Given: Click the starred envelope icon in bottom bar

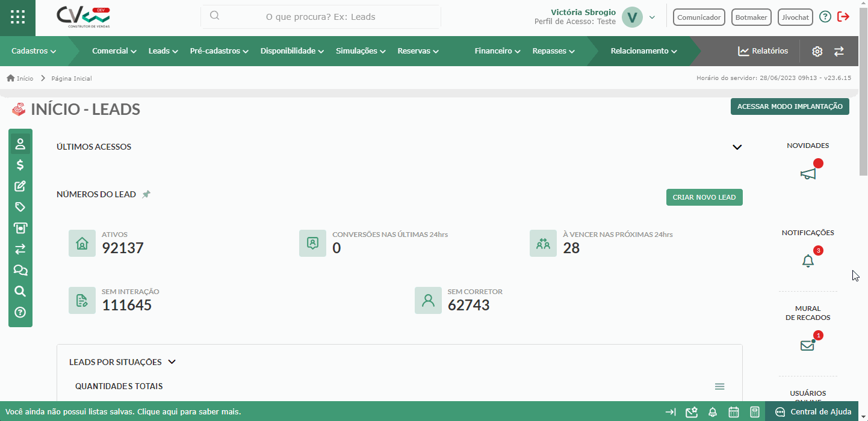Looking at the screenshot, I should (691, 412).
